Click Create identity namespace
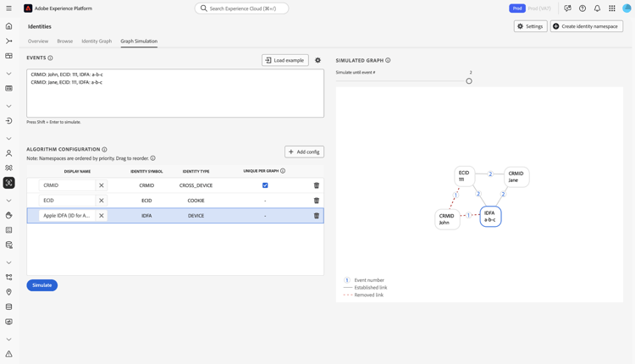The height and width of the screenshot is (364, 635). pyautogui.click(x=587, y=26)
